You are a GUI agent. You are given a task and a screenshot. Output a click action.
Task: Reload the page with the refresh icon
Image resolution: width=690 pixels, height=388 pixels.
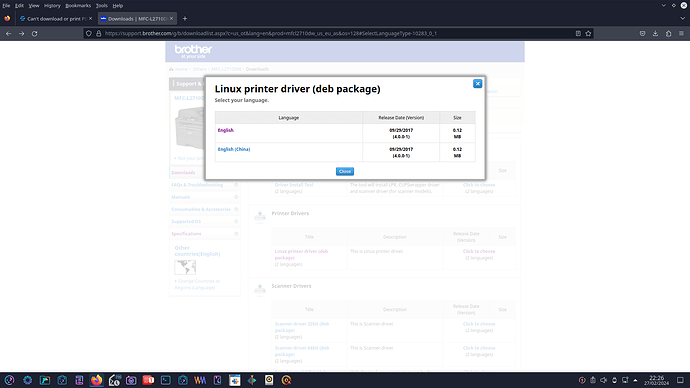pyautogui.click(x=34, y=33)
